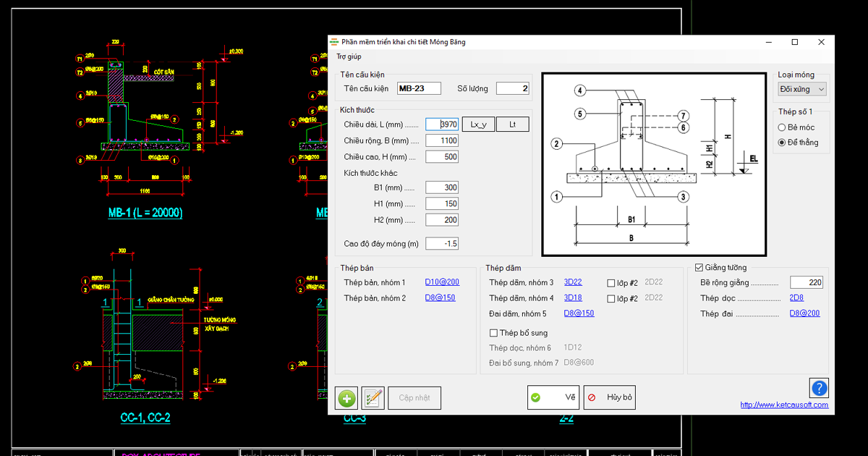Click the app icon in title bar

coord(334,42)
